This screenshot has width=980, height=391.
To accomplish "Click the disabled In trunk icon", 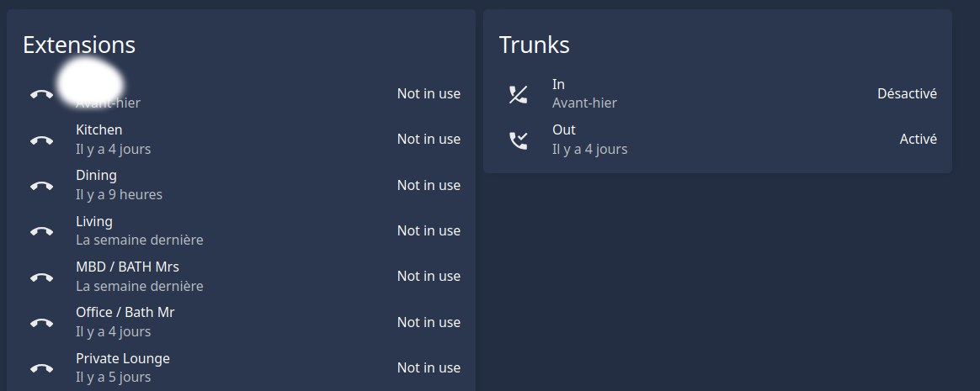I will [518, 94].
